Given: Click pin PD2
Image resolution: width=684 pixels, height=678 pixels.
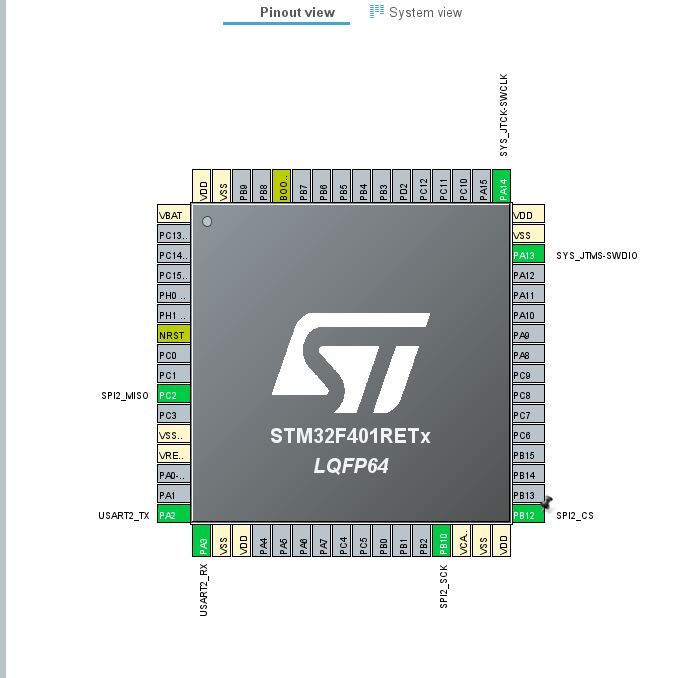Looking at the screenshot, I should pyautogui.click(x=401, y=186).
